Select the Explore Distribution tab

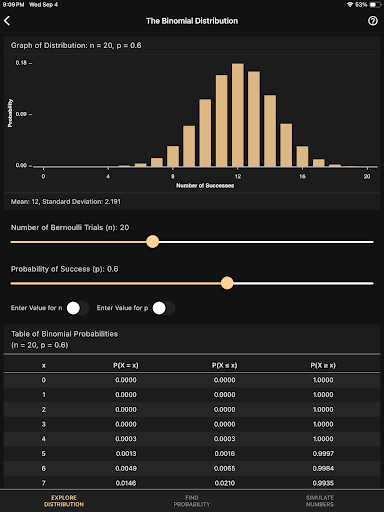coord(64,501)
